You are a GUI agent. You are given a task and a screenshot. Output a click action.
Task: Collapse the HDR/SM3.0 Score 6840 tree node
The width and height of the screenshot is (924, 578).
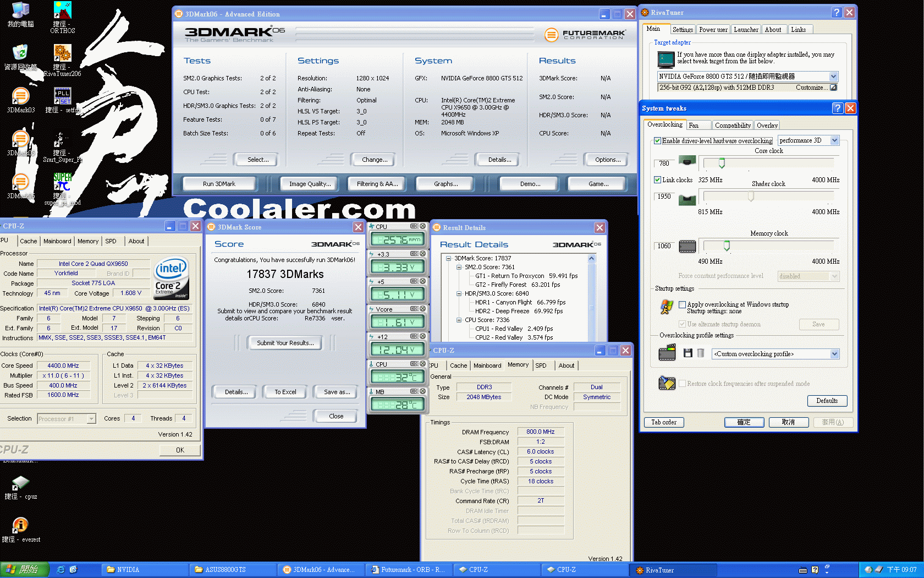459,293
